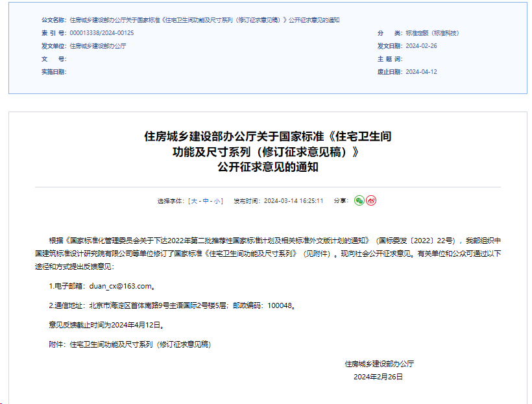
Task: Click the postal code 100048
Action: [280, 305]
